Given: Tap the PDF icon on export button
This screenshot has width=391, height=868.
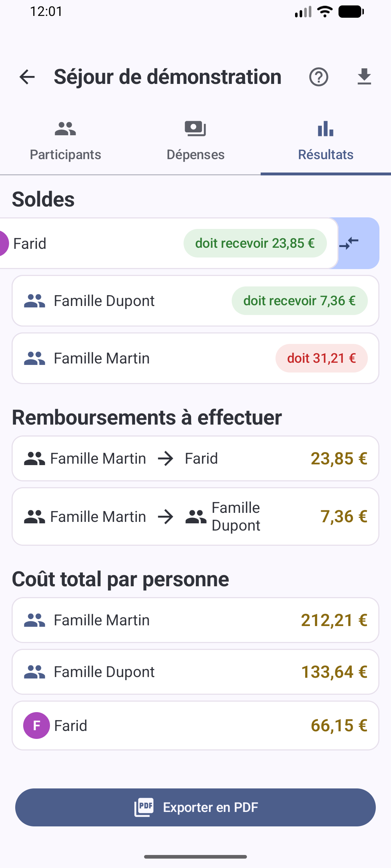Looking at the screenshot, I should click(144, 807).
